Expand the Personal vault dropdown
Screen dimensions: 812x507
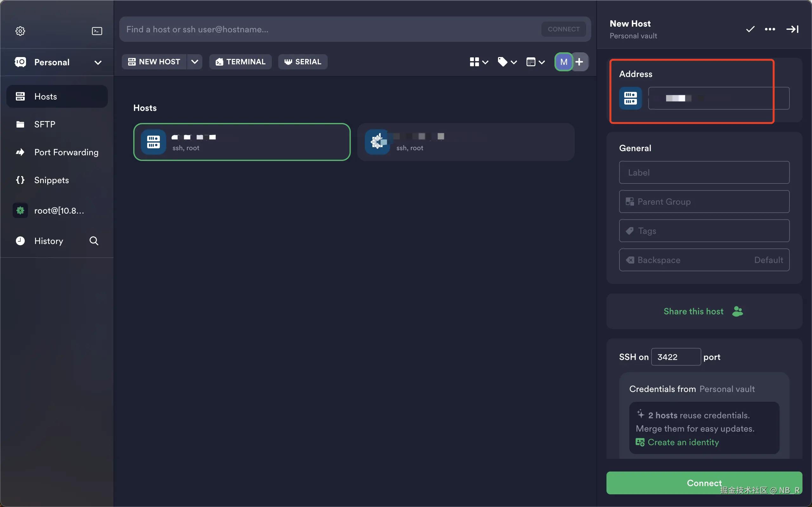coord(98,62)
